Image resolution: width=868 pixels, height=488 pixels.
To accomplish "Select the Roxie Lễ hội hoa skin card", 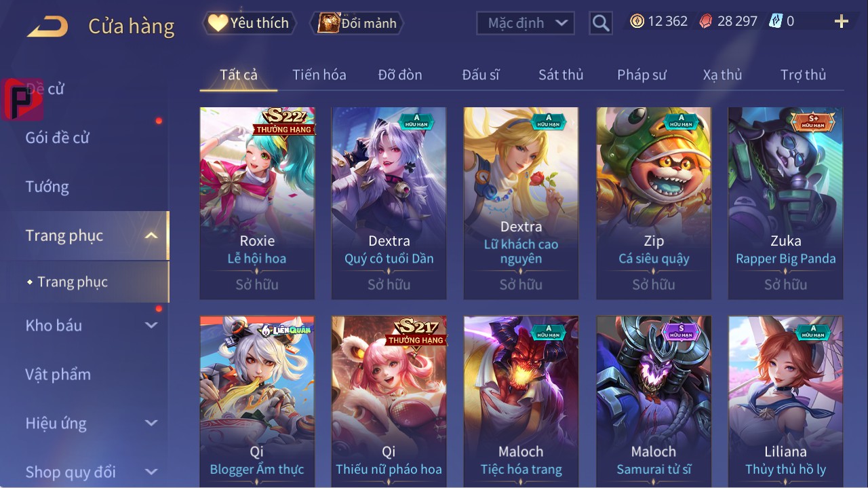I will point(257,203).
